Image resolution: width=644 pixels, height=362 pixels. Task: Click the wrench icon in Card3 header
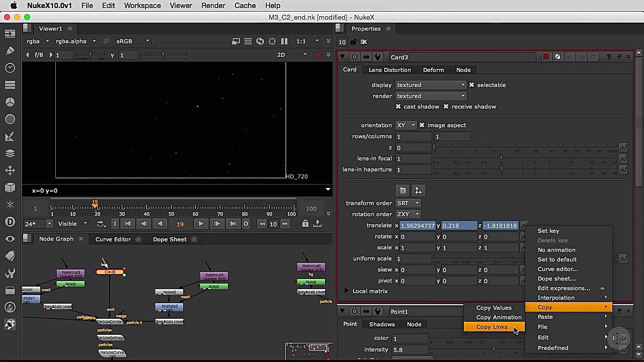click(x=378, y=57)
